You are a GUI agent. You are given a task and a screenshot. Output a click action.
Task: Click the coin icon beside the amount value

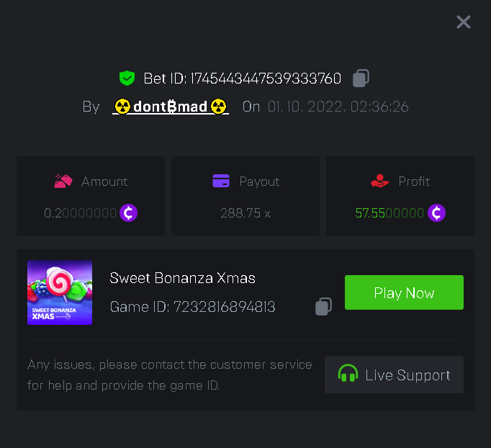tap(128, 213)
